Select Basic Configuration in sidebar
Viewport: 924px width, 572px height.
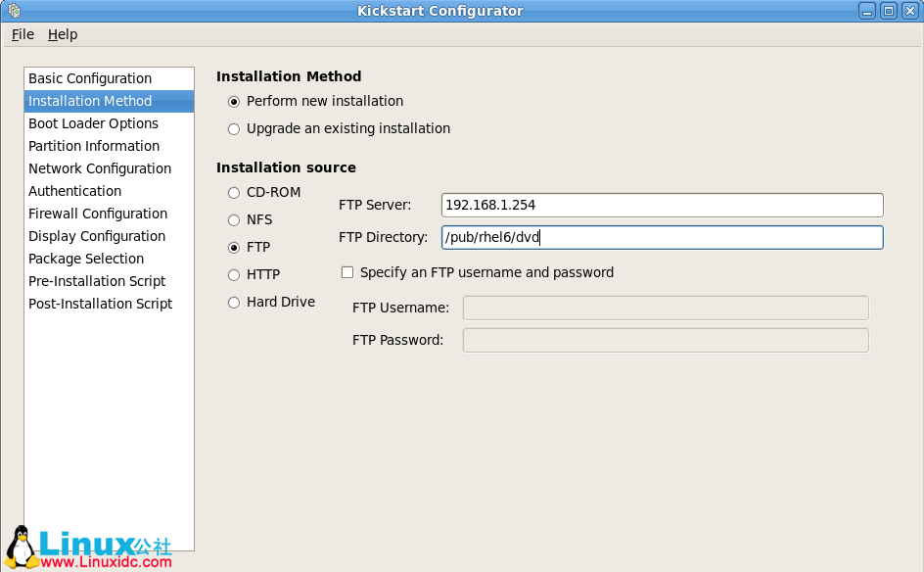pyautogui.click(x=109, y=78)
